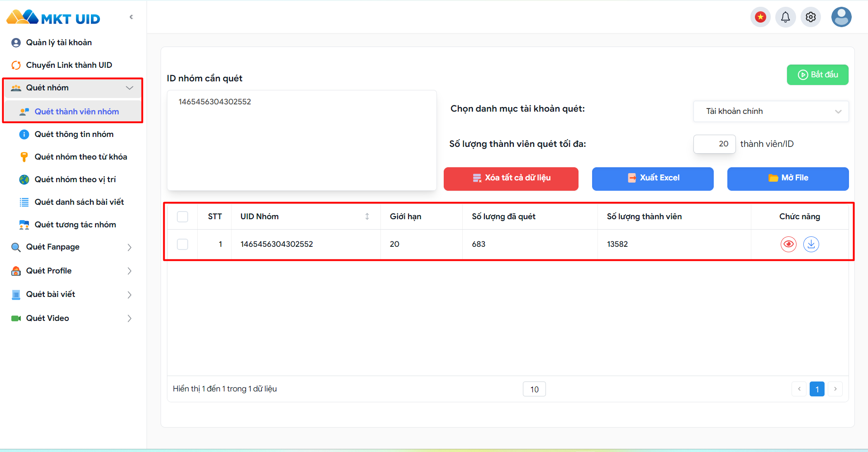Expand the Quét bài viết submenu arrow
This screenshot has width=868, height=452.
tap(130, 295)
